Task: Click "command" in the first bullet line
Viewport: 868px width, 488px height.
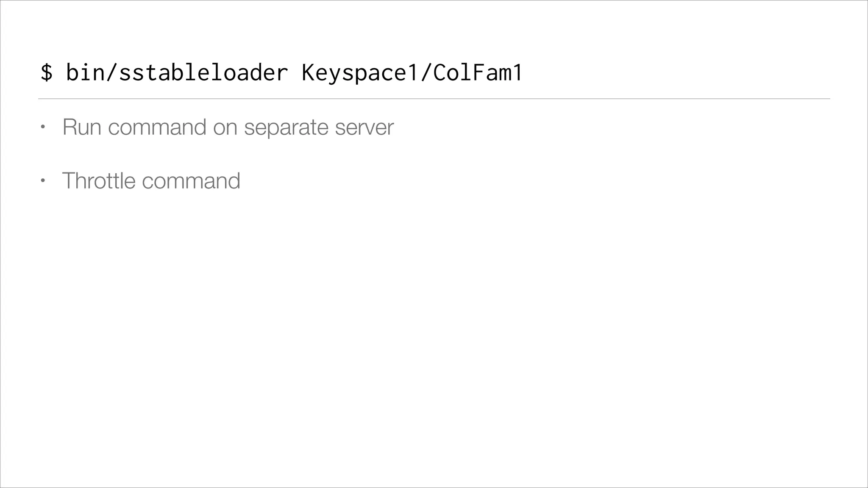Action: (157, 127)
